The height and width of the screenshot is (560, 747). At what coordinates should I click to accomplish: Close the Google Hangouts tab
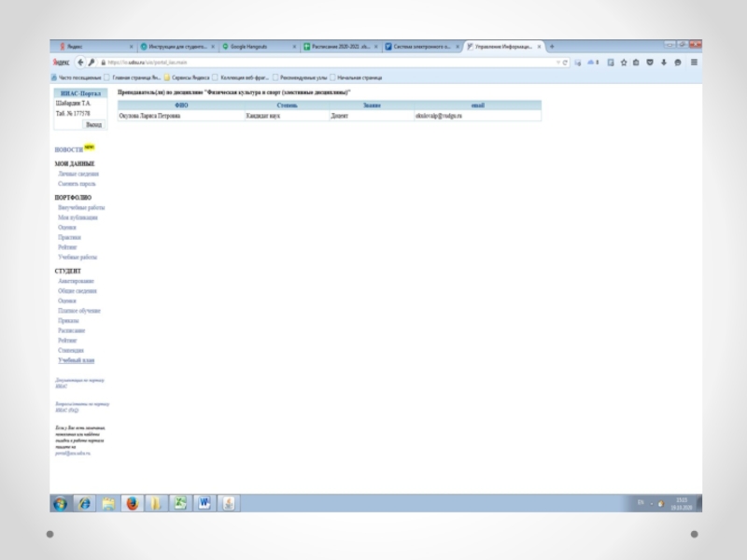click(294, 47)
